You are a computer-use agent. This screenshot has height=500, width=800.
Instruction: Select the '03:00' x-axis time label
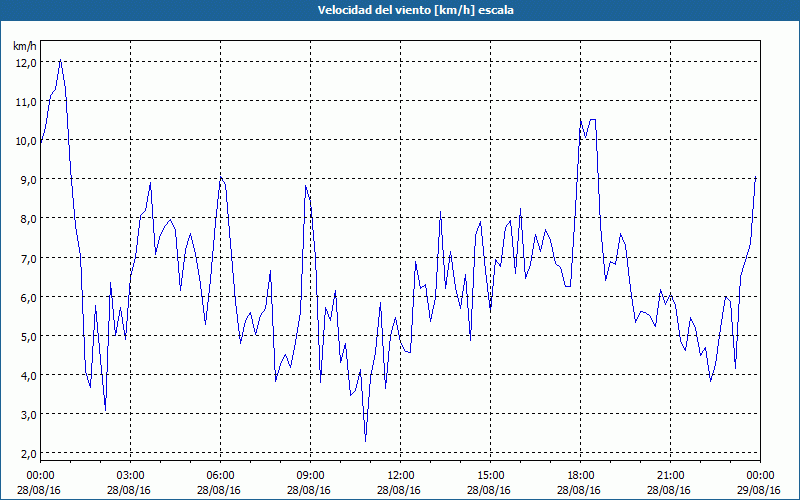point(130,476)
